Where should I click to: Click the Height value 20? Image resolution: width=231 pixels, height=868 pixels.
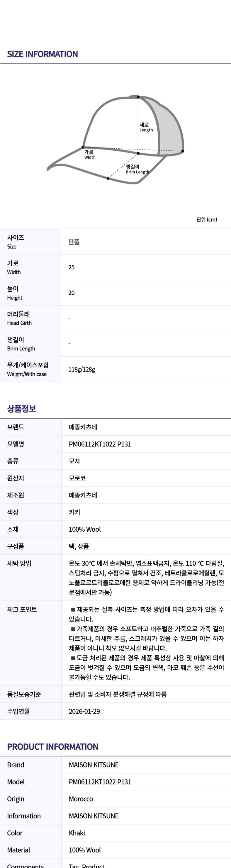point(71,293)
